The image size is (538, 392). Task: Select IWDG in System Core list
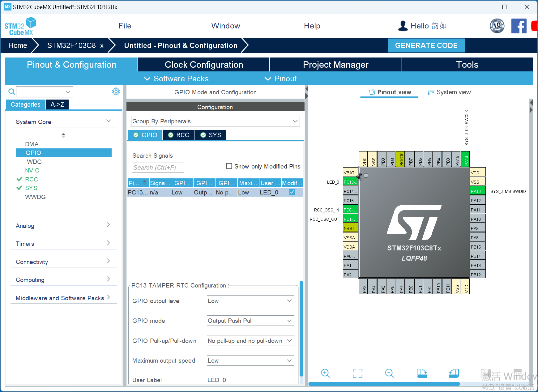(33, 162)
